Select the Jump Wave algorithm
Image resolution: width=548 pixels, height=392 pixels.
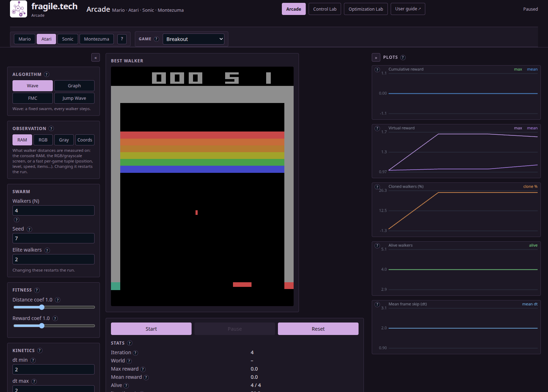[74, 98]
